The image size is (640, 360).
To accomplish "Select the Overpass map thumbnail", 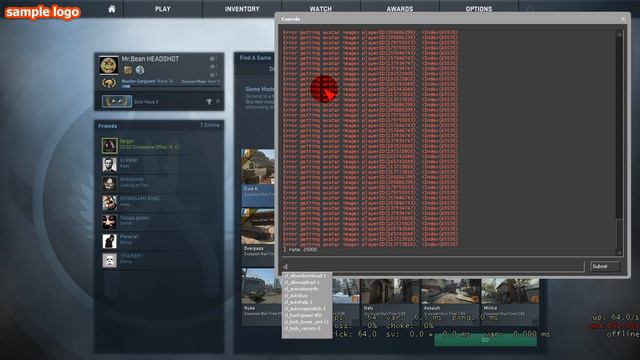I will tap(258, 227).
